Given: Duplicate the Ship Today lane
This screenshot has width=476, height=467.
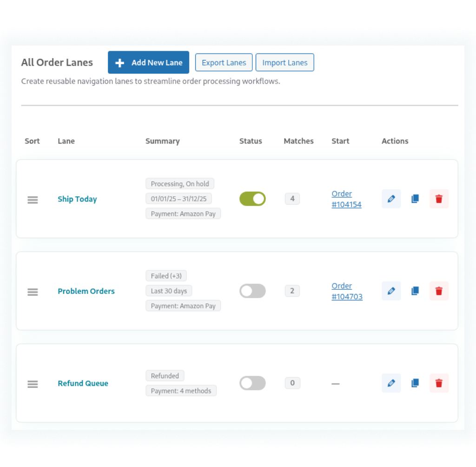Looking at the screenshot, I should [x=415, y=199].
